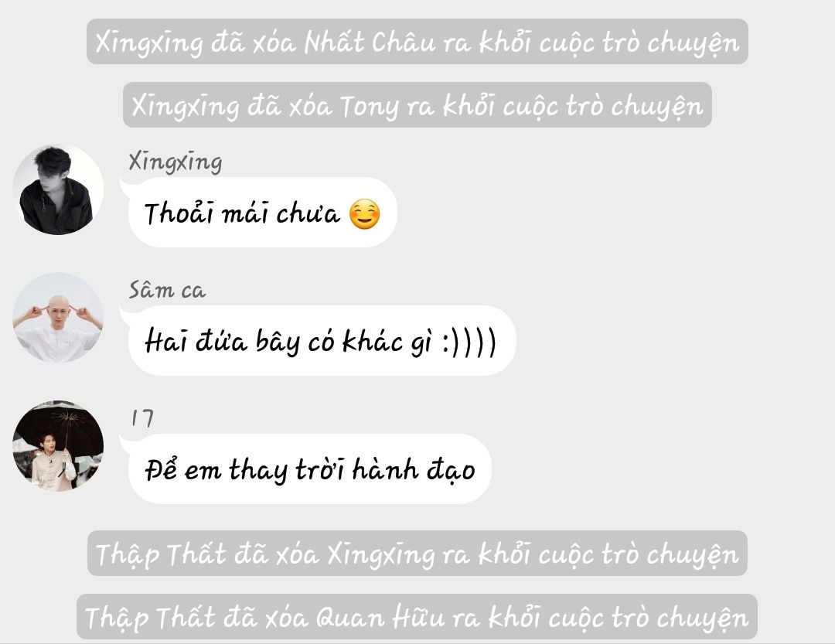
Task: Select the 'Thoải mái chưa' message bubble
Action: pyautogui.click(x=263, y=212)
